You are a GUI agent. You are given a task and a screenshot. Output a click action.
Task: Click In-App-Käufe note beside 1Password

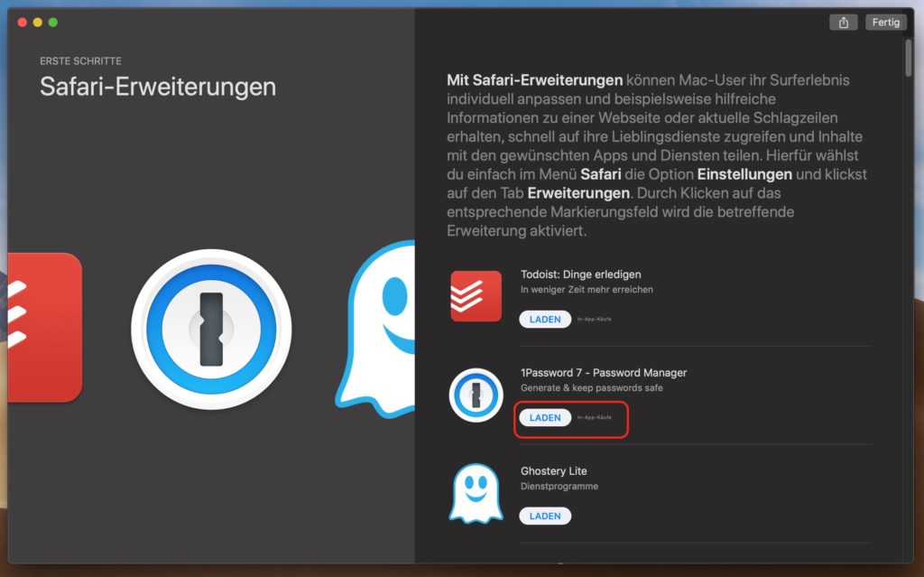click(x=594, y=418)
